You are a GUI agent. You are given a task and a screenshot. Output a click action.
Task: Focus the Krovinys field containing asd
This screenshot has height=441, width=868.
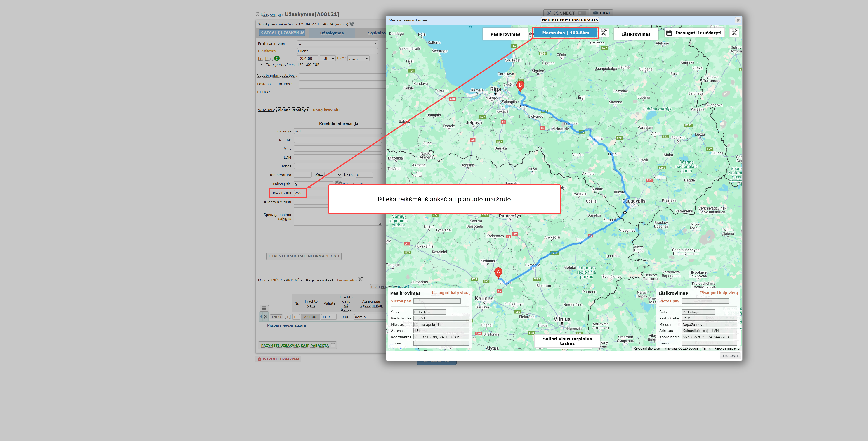click(338, 131)
